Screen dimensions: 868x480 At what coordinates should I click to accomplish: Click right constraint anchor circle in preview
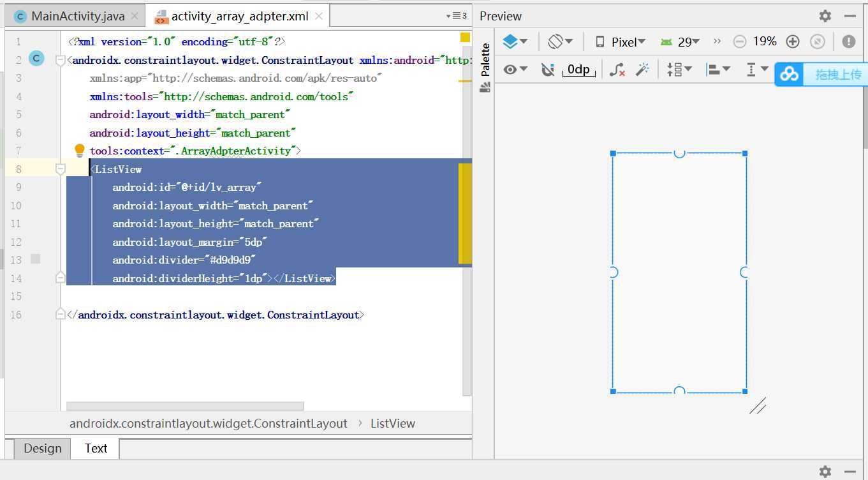pyautogui.click(x=744, y=272)
